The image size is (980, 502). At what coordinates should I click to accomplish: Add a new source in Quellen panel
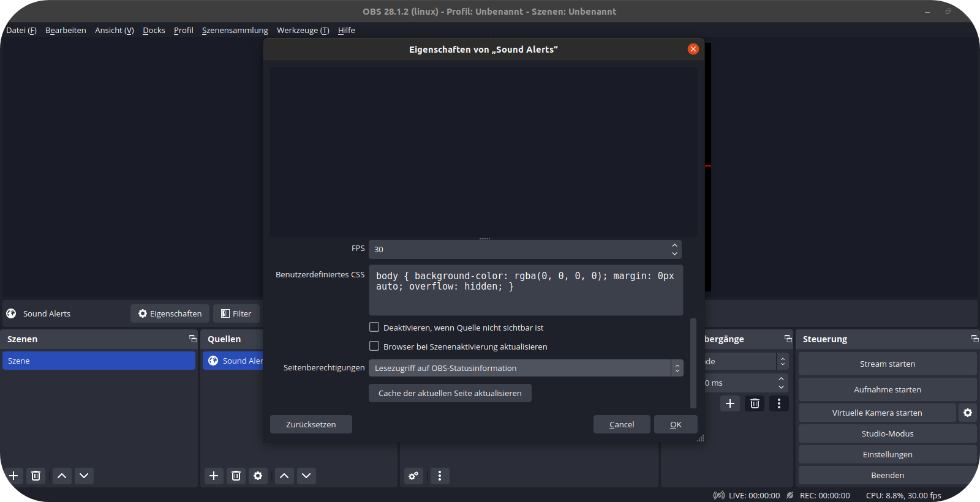[214, 476]
